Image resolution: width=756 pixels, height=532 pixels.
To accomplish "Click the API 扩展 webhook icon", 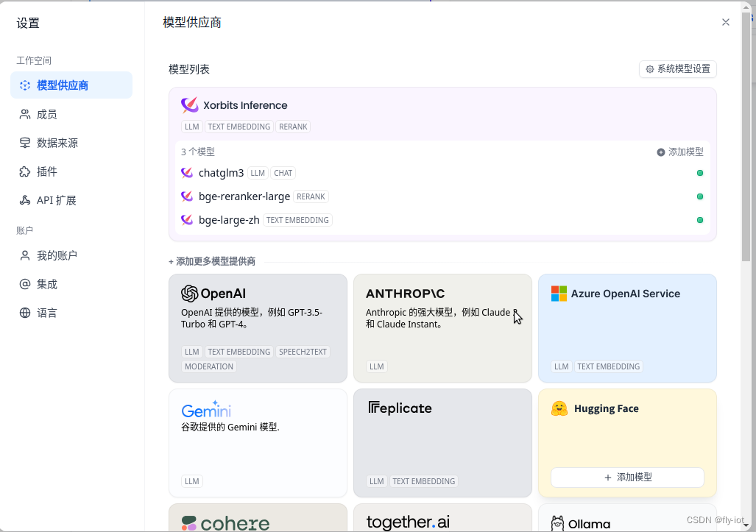I will click(x=24, y=200).
